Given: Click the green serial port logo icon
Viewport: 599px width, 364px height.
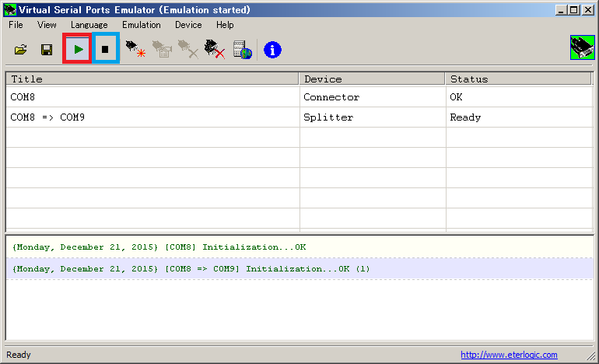Looking at the screenshot, I should point(582,48).
